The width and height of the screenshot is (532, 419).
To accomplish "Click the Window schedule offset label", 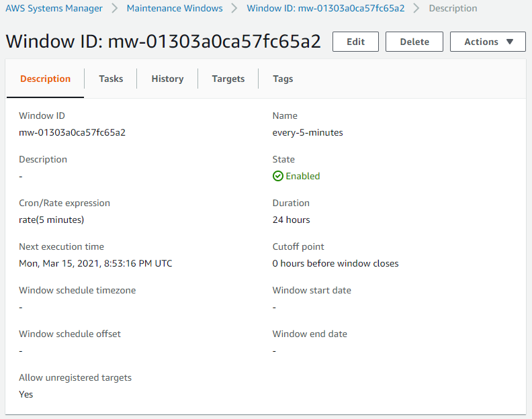I will (70, 334).
